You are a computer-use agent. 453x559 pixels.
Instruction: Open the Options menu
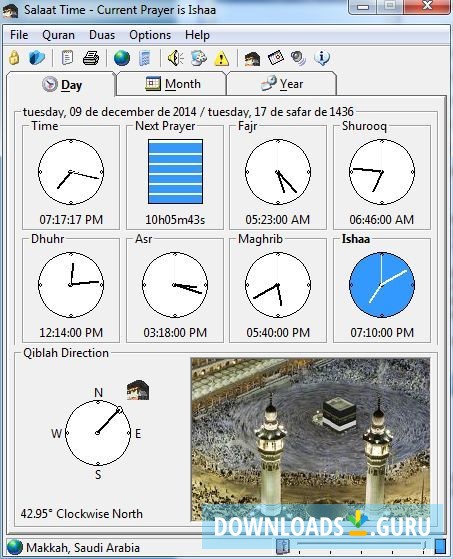(x=150, y=35)
